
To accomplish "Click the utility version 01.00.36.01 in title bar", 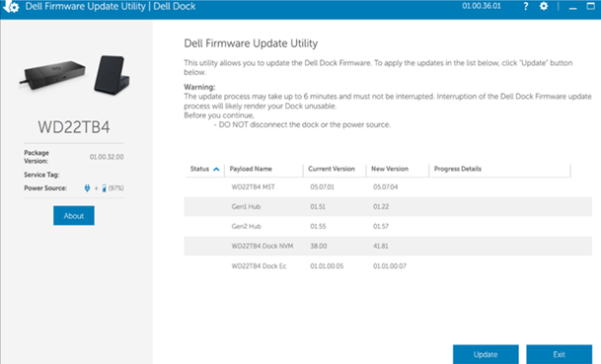I will (482, 6).
